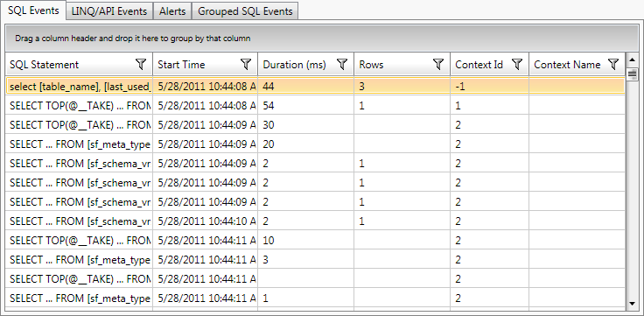Switch to the SQL Events tab

pyautogui.click(x=33, y=11)
